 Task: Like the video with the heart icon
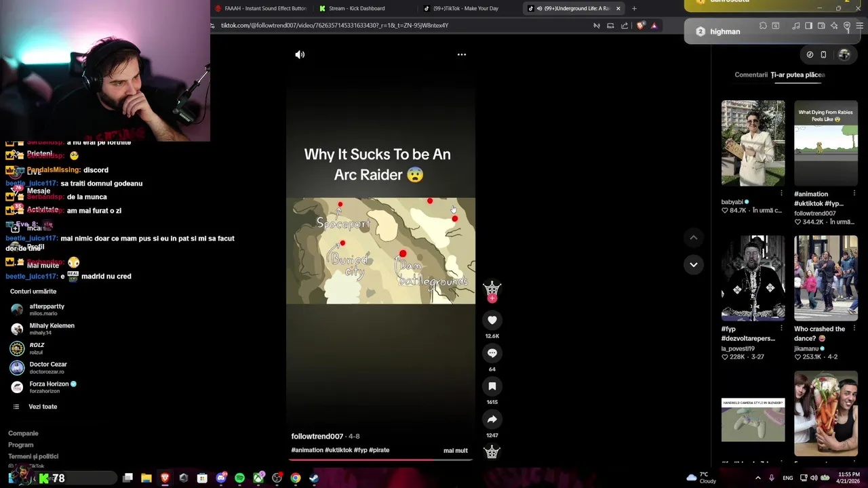[492, 320]
